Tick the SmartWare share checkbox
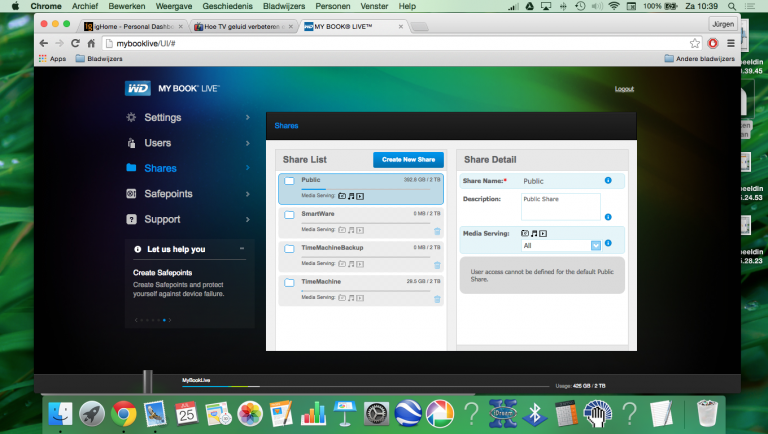Image resolution: width=768 pixels, height=434 pixels. pyautogui.click(x=289, y=215)
